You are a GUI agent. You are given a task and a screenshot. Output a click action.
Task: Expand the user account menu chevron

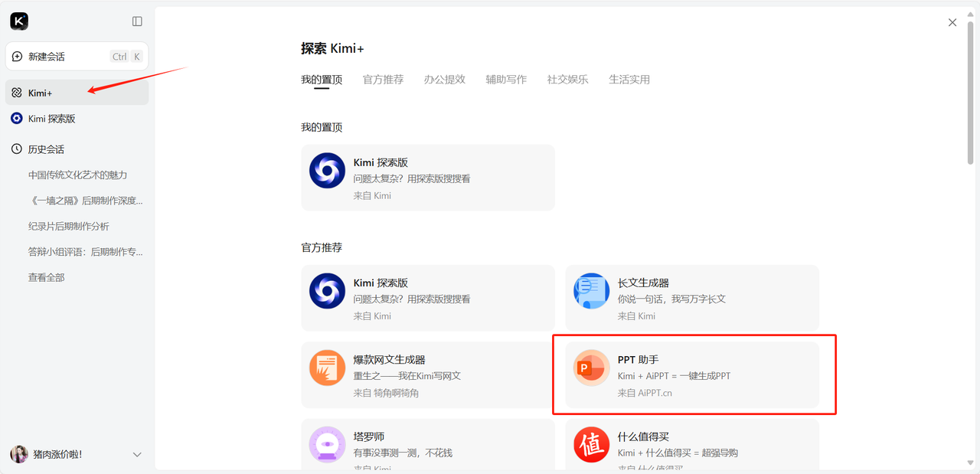(x=137, y=455)
